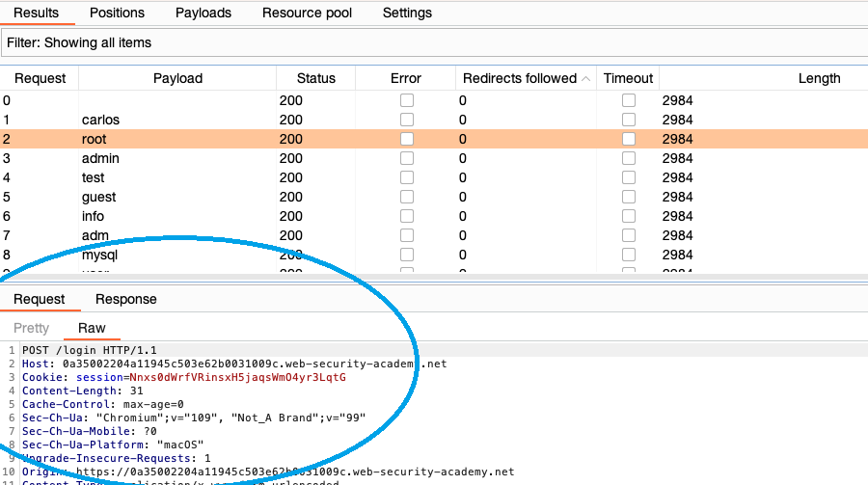Switch to the Positions tab
This screenshot has height=485, width=868.
pyautogui.click(x=117, y=13)
